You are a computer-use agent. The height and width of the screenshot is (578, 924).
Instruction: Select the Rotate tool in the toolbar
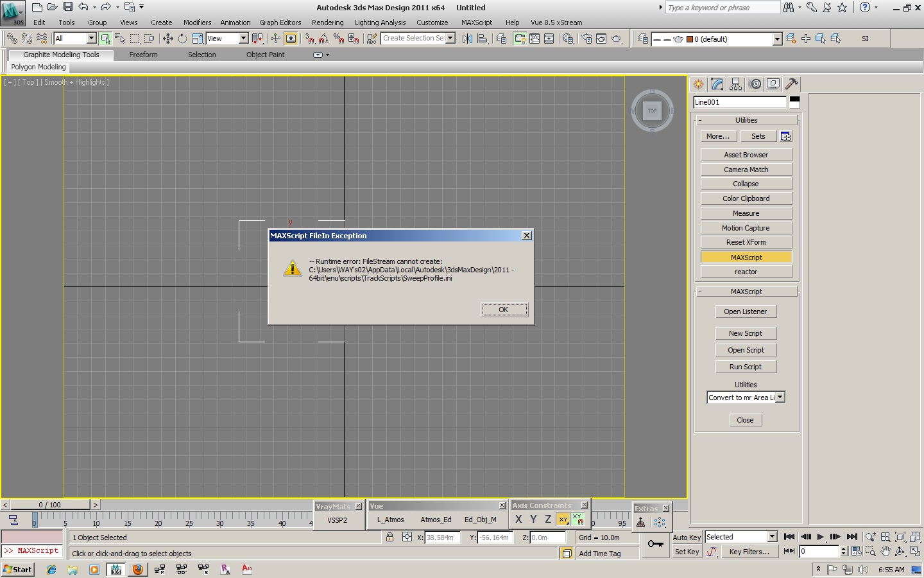point(182,39)
